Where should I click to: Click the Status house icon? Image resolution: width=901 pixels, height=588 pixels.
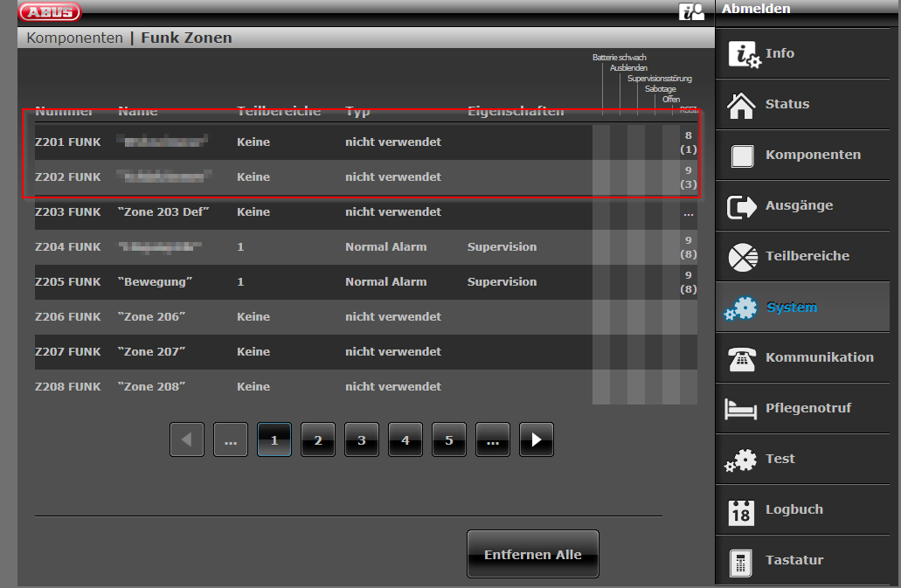tap(742, 105)
